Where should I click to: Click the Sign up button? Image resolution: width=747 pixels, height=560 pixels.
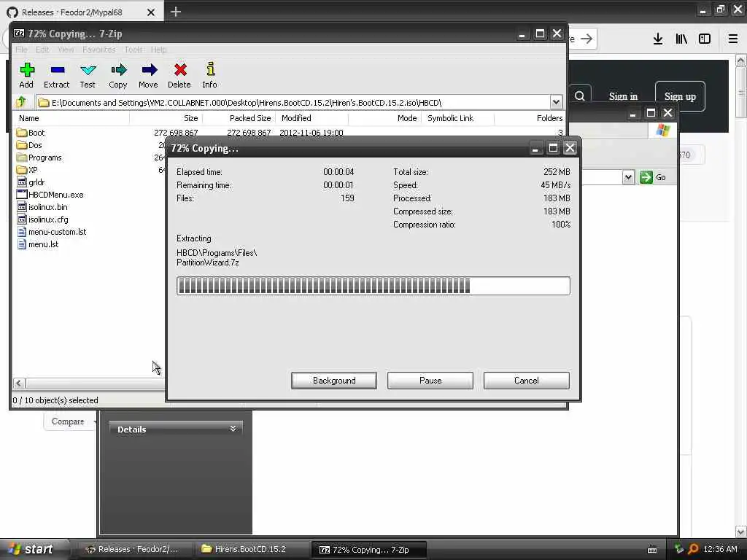pos(680,96)
